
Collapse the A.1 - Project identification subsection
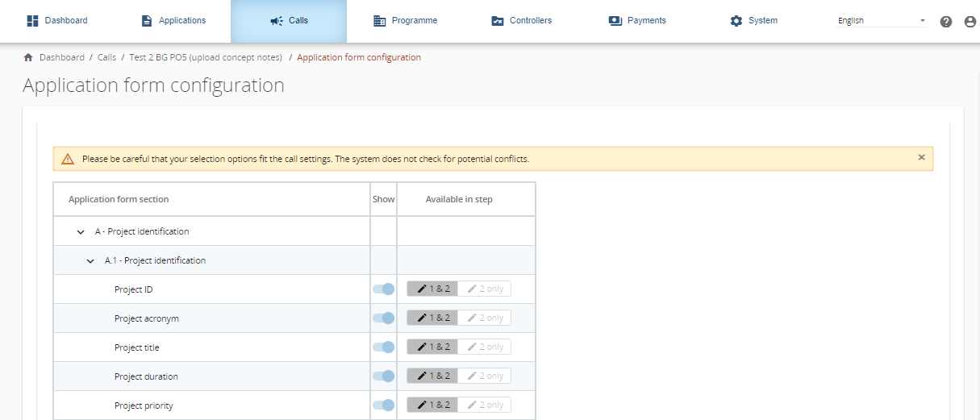[x=90, y=261]
